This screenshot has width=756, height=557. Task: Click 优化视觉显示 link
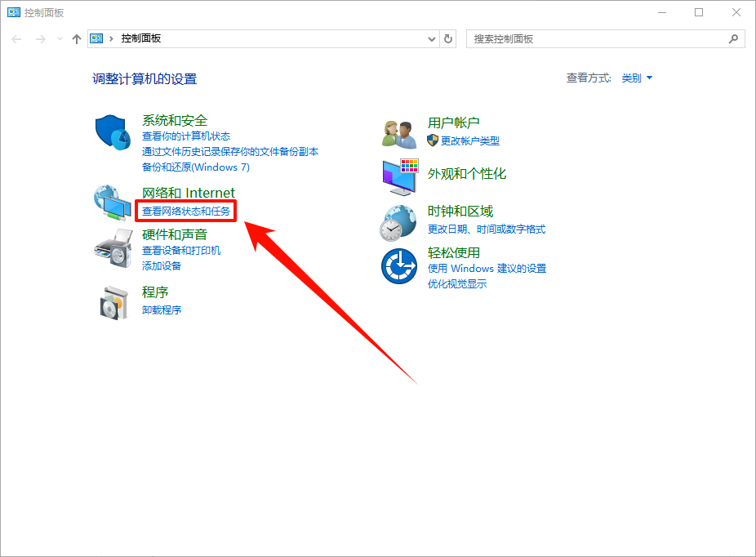coord(457,284)
